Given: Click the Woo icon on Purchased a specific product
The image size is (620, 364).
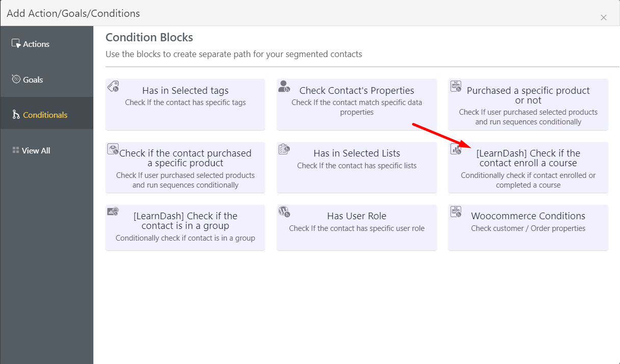Looking at the screenshot, I should (x=456, y=87).
